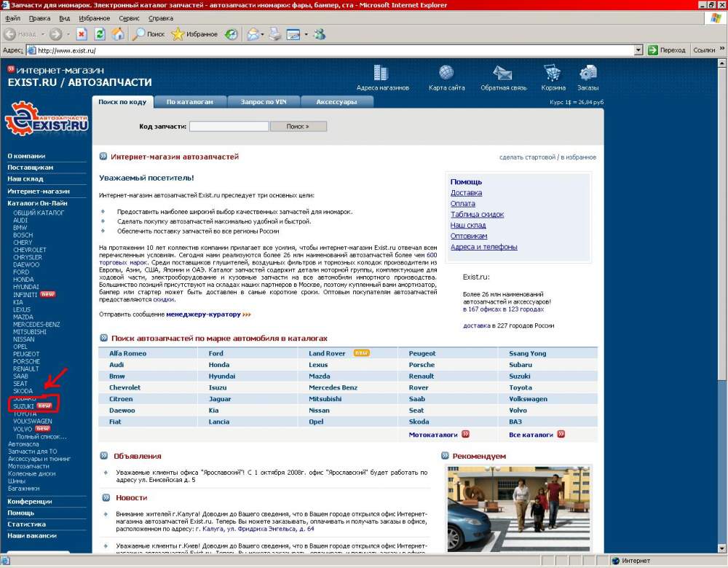Open Обратная связь envelope icon
The width and height of the screenshot is (728, 568).
(x=502, y=73)
